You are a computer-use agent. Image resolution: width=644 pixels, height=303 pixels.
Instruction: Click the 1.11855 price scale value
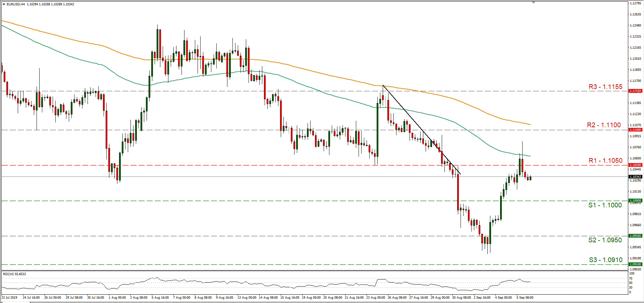click(636, 70)
